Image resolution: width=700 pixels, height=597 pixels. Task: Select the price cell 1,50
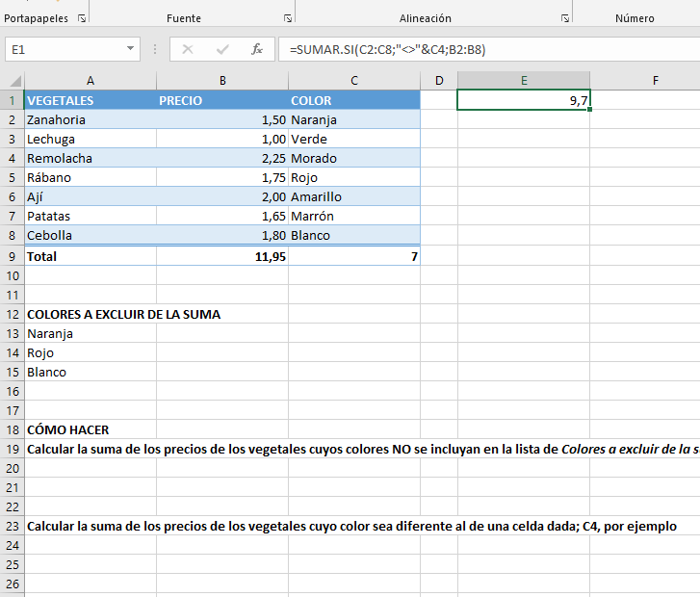click(x=222, y=119)
